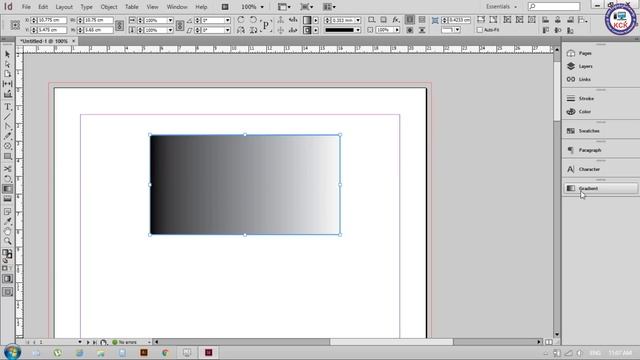The height and width of the screenshot is (360, 640).
Task: Click Fit Content Proportionally icon
Action: click(x=493, y=20)
